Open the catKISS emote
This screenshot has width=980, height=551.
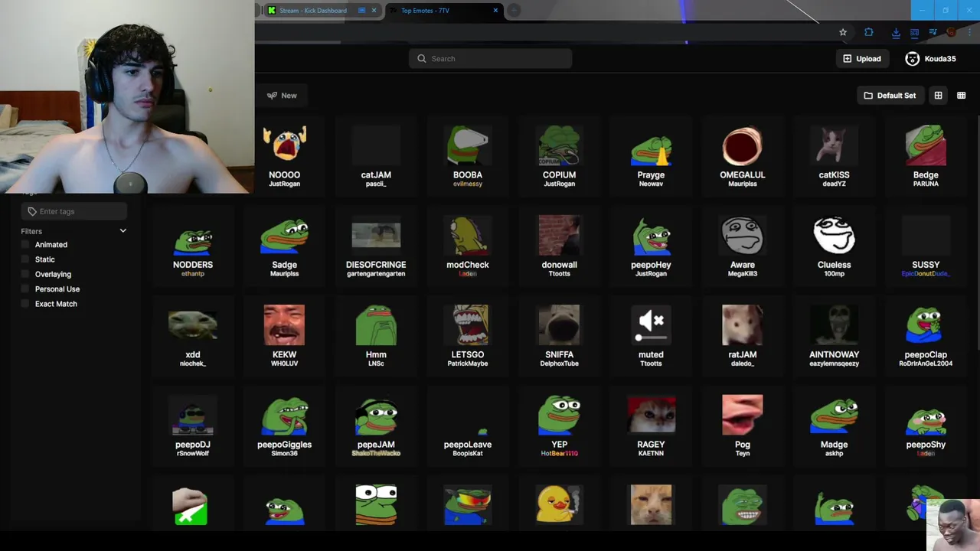click(834, 156)
